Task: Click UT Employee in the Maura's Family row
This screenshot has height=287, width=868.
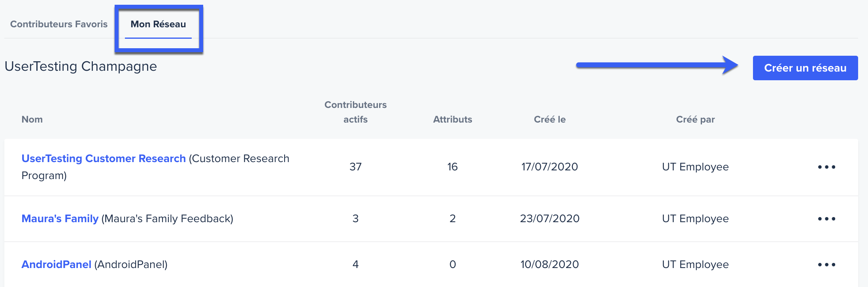Action: pyautogui.click(x=695, y=219)
